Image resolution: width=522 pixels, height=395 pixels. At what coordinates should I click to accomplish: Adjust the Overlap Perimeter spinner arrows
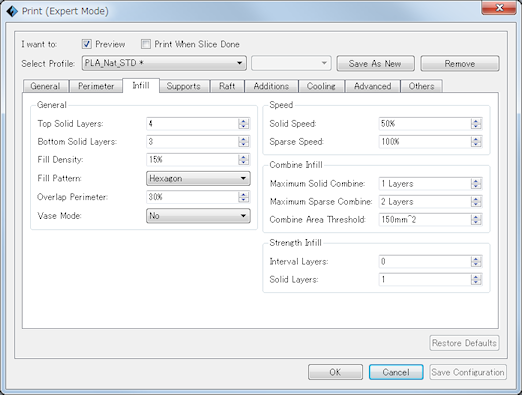(x=244, y=197)
